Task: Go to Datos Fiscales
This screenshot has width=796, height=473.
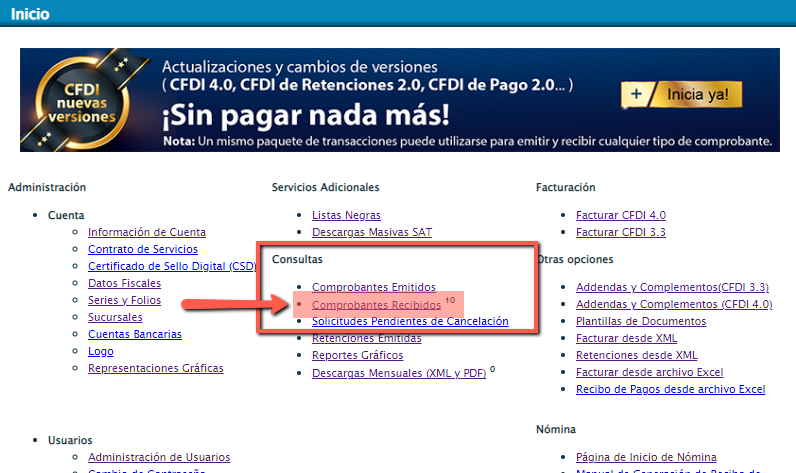Action: (124, 283)
